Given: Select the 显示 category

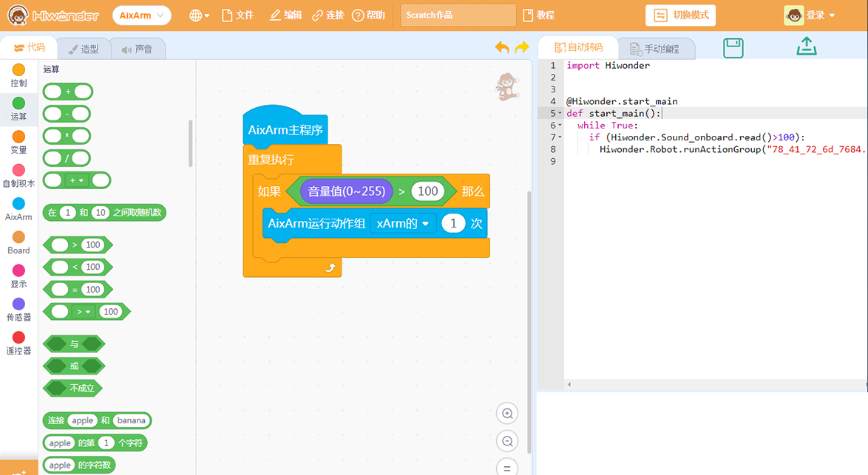Looking at the screenshot, I should (x=18, y=276).
